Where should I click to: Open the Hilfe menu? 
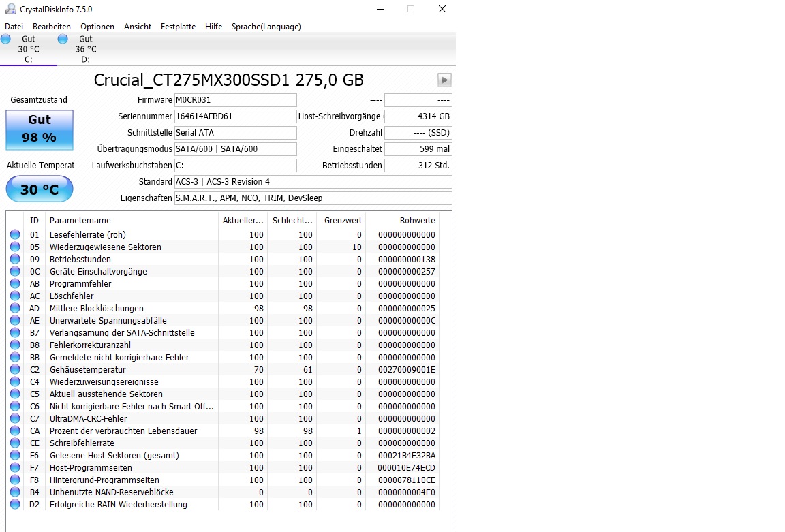click(x=213, y=27)
